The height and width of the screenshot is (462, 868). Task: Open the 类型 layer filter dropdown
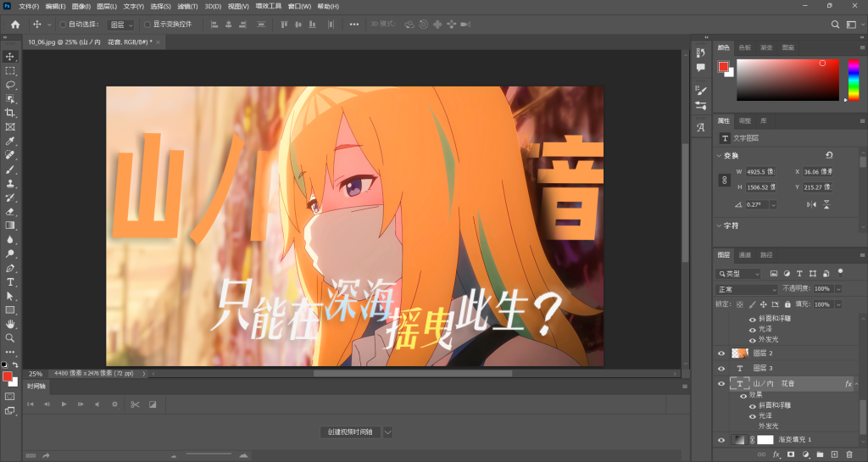738,273
